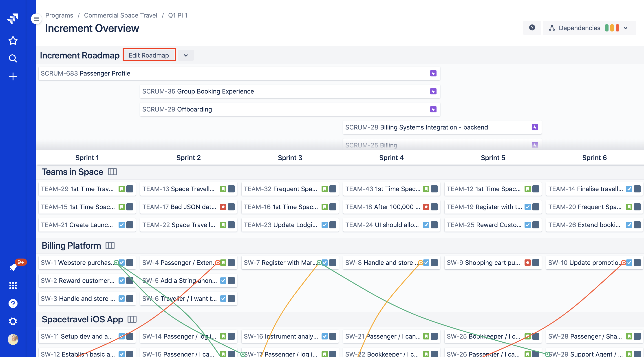Click epic icon on SCRUM-683 Passenger Profile
This screenshot has height=357, width=644.
(433, 73)
